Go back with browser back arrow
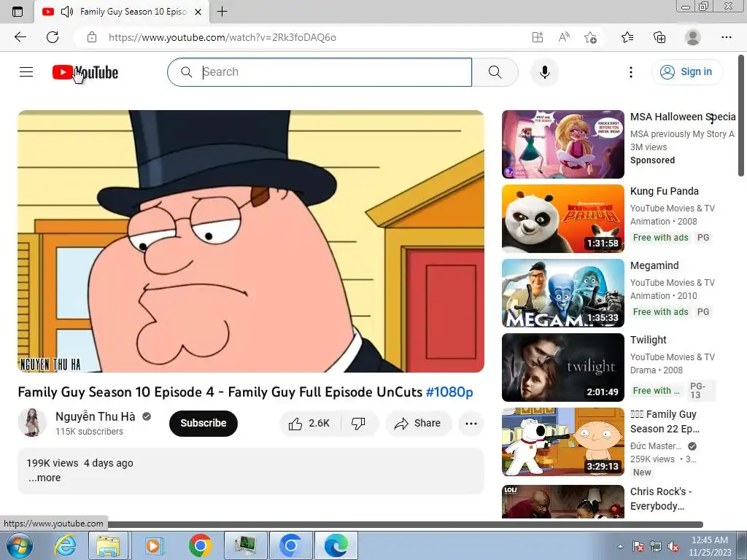The height and width of the screenshot is (560, 747). click(x=20, y=37)
